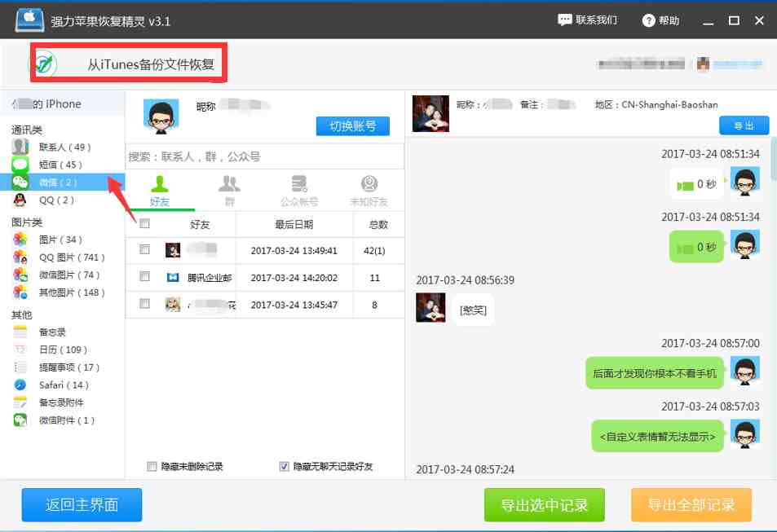Viewport: 777px width, 532px height.
Task: Click message 后面才发现你根本不看手机
Action: (x=655, y=373)
